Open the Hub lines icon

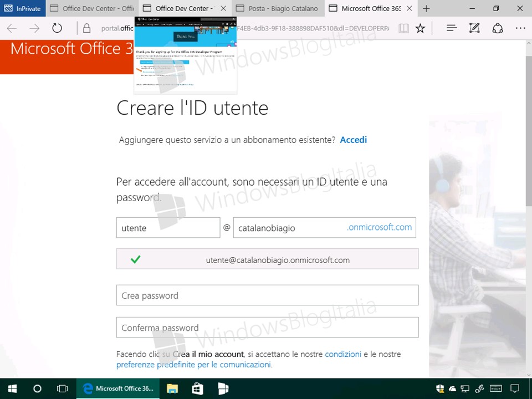click(452, 28)
